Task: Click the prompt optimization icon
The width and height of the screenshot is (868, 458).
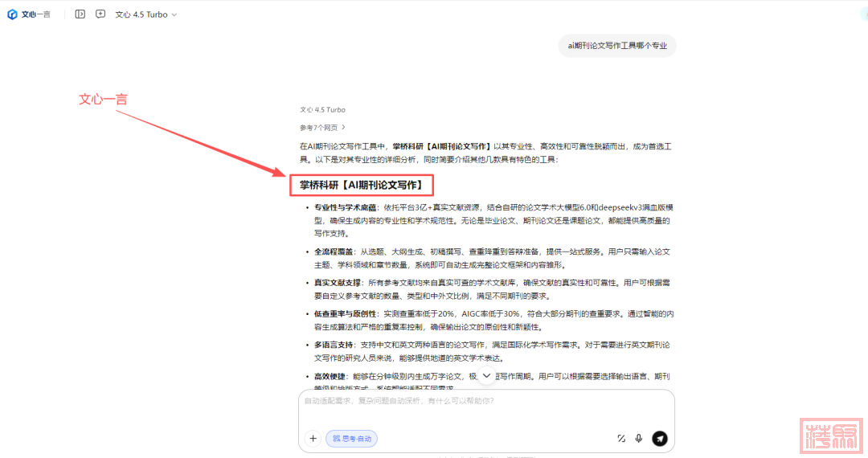Action: coord(621,439)
